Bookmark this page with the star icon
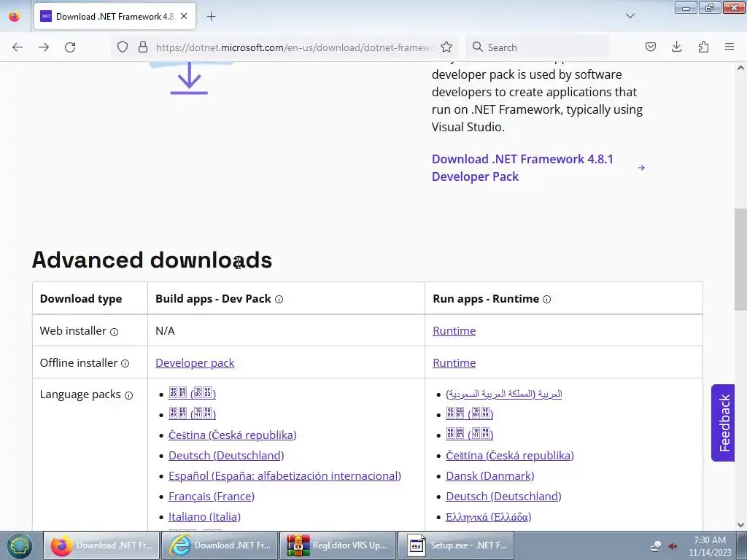The height and width of the screenshot is (560, 747). 446,47
